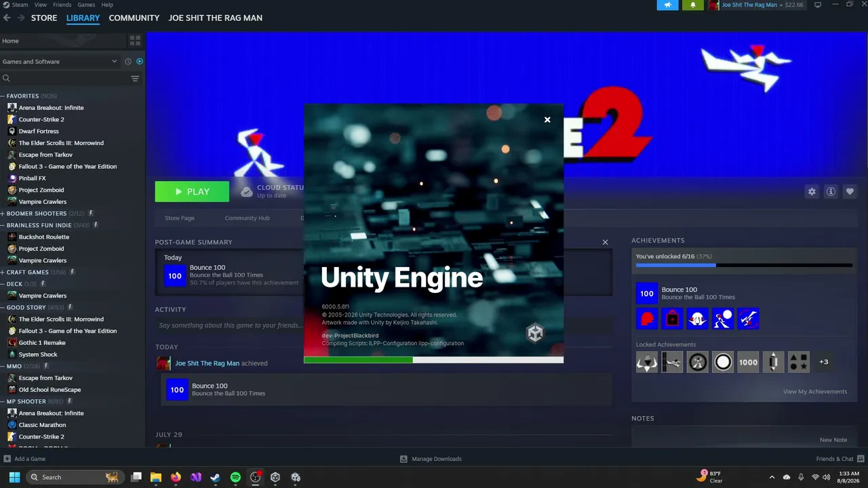Open System Shock from the library list
The height and width of the screenshot is (488, 868).
[x=38, y=354]
